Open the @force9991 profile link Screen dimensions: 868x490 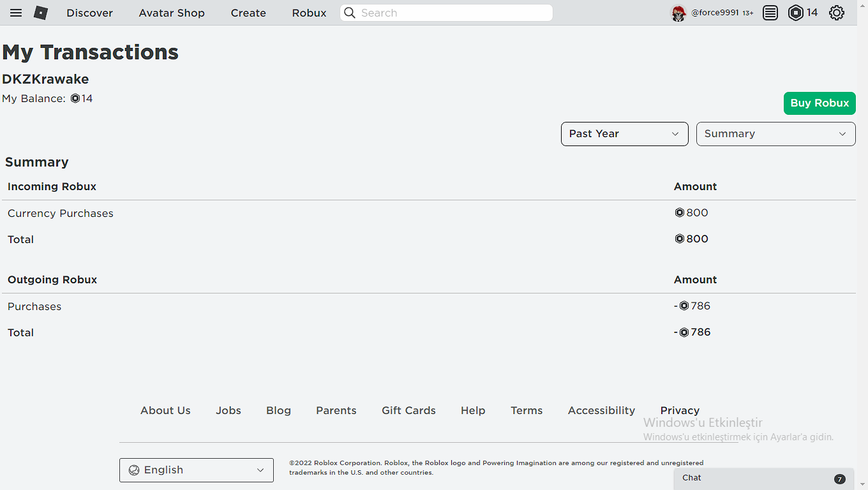point(715,13)
